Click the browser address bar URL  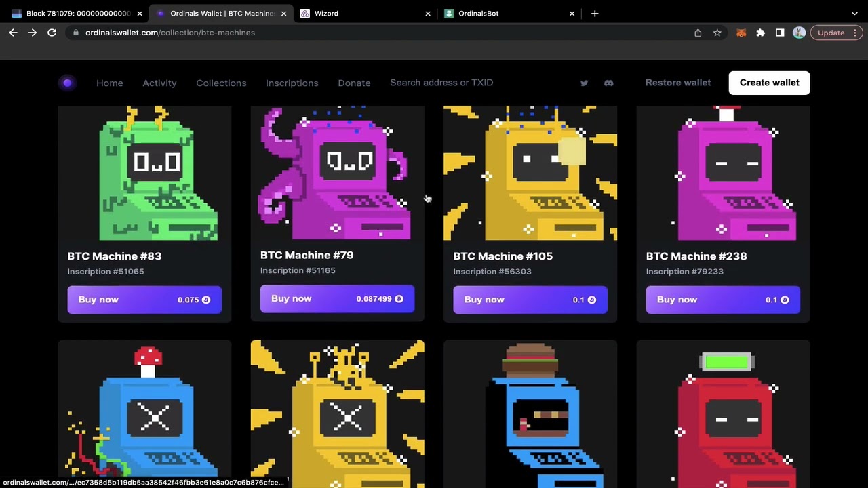[x=170, y=33]
